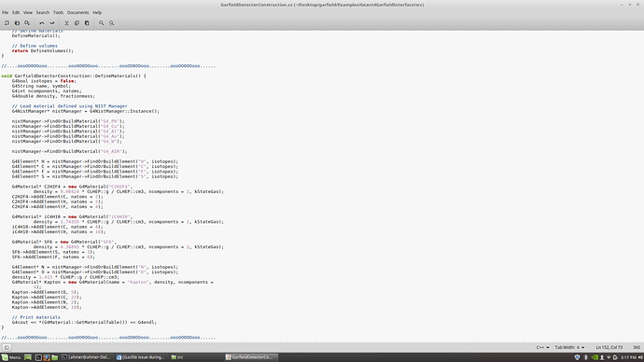Click the "// Print materials" comment line
This screenshot has height=362, width=644.
pyautogui.click(x=35, y=317)
